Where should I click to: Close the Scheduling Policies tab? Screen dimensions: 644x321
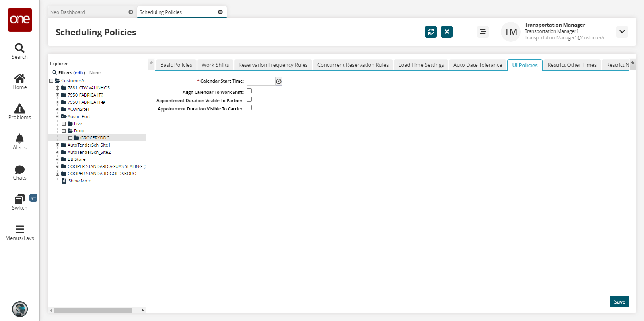tap(220, 12)
